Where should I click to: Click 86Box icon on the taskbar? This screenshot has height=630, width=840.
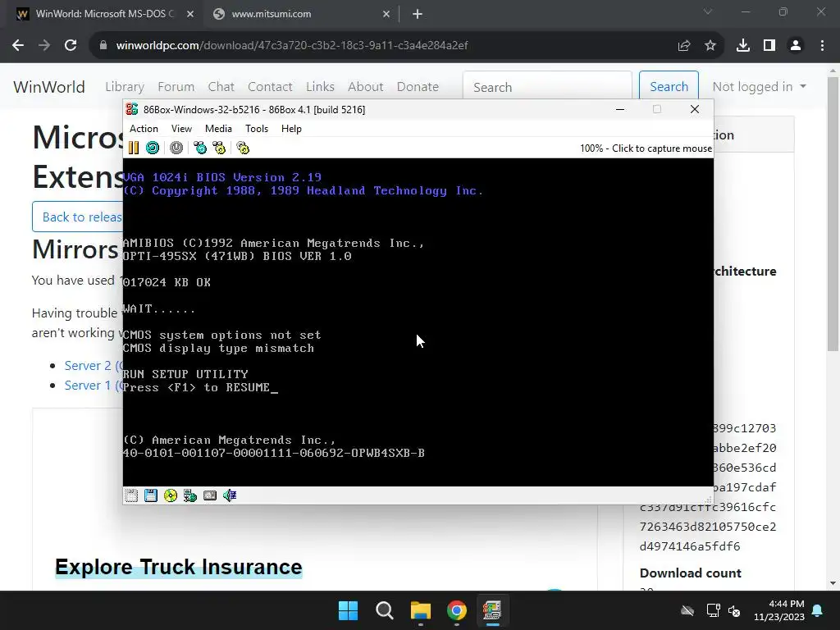click(x=492, y=610)
